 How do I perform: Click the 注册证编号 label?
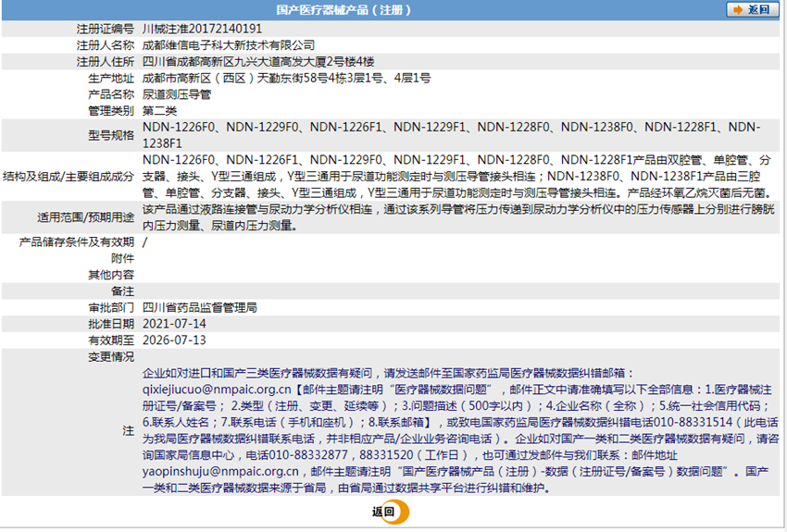106,29
